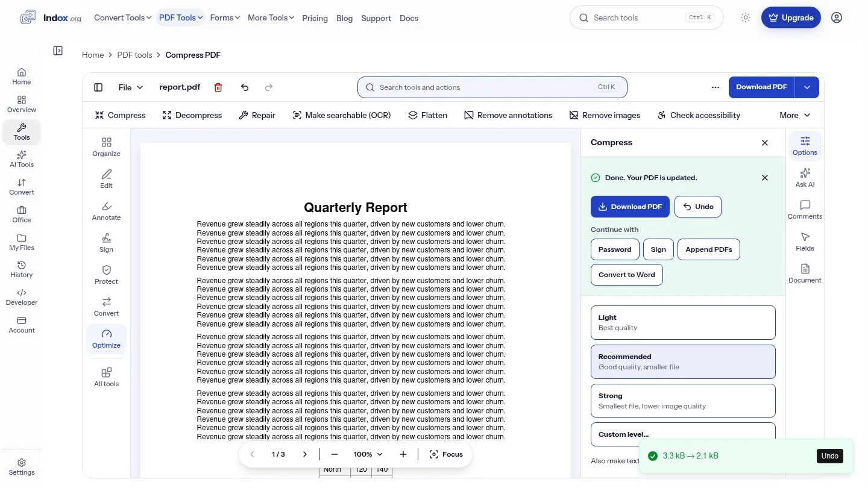
Task: Click the redo arrow in the toolbar
Action: tap(269, 87)
